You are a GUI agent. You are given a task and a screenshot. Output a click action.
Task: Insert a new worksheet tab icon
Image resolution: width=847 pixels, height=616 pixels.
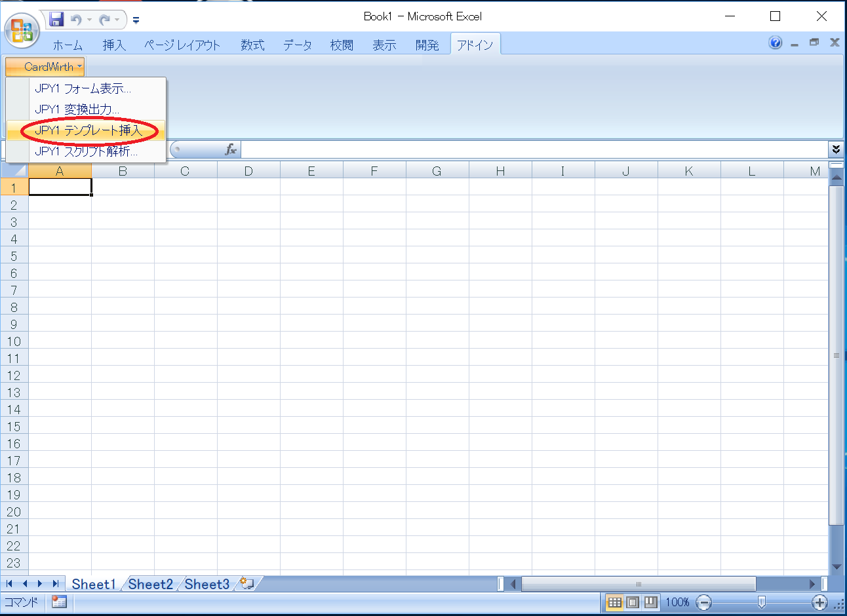click(x=247, y=583)
